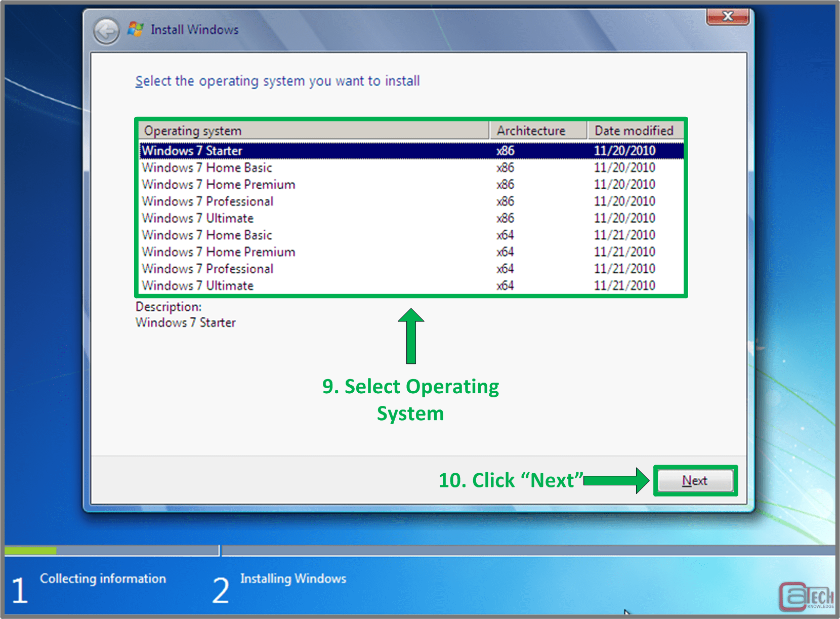
Task: Click the setup progress bar at bottom
Action: tap(420, 550)
